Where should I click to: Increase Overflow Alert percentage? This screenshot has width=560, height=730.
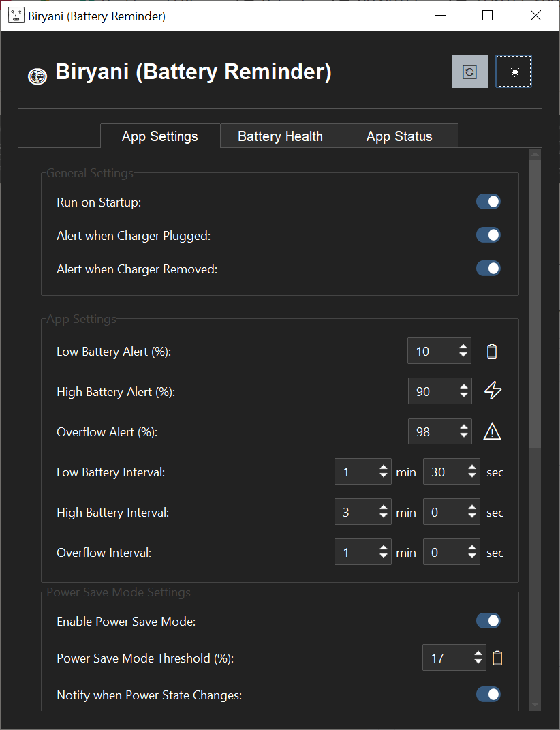(x=464, y=427)
